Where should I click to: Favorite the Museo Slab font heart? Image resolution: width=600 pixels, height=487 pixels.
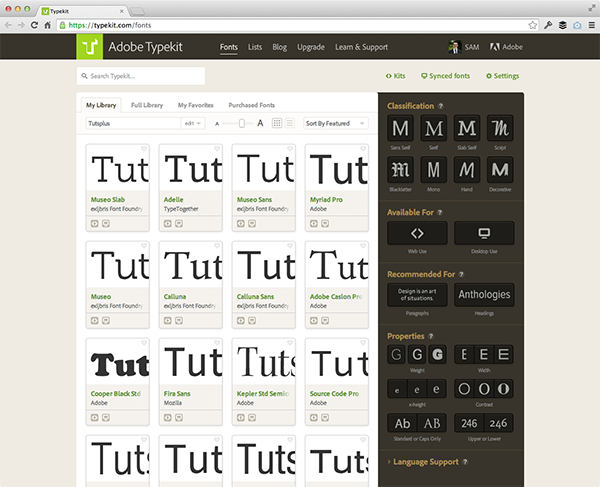(x=144, y=149)
